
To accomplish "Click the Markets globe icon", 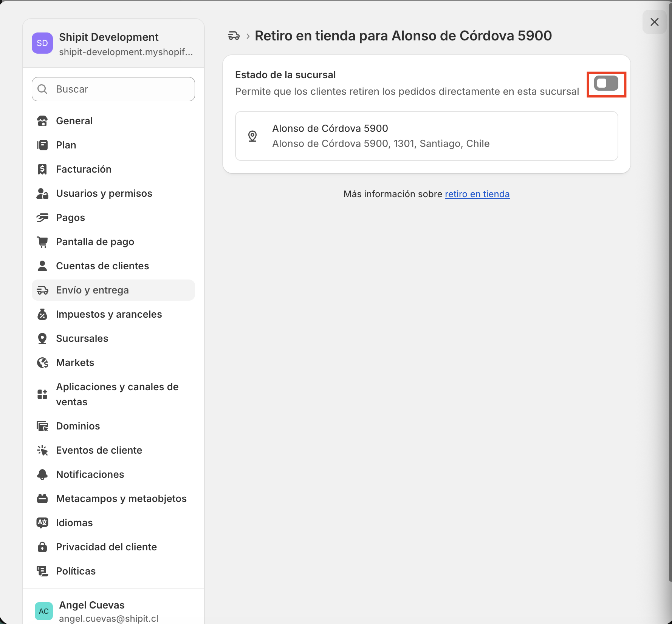I will [x=42, y=363].
